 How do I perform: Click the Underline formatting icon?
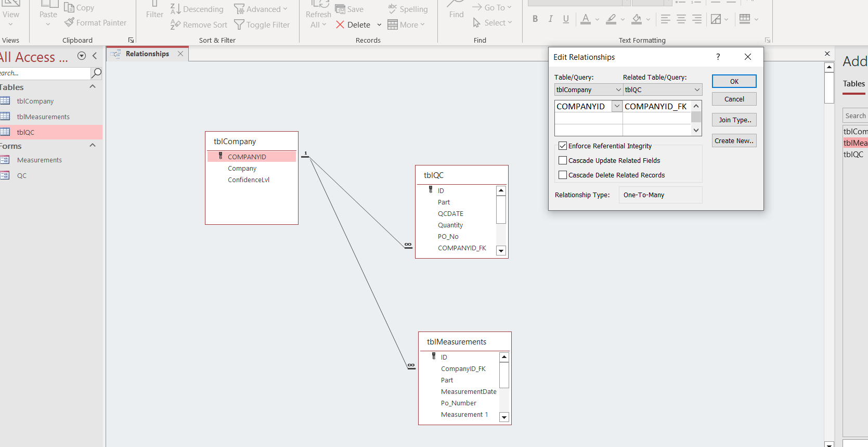tap(566, 19)
